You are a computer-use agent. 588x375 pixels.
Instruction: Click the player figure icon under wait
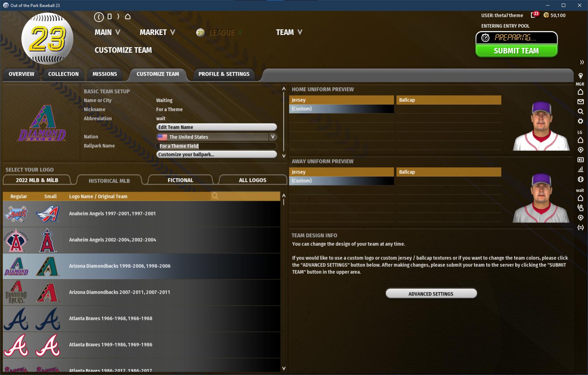tap(581, 208)
